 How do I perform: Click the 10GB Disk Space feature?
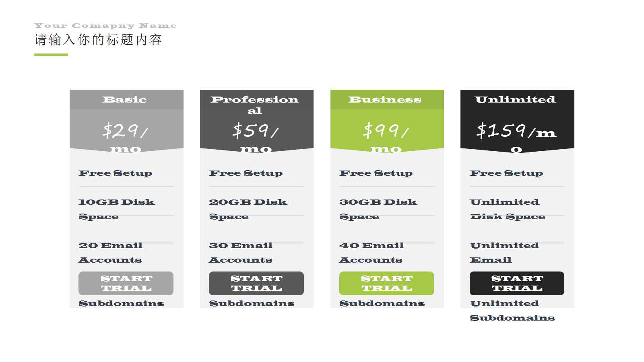pos(116,209)
